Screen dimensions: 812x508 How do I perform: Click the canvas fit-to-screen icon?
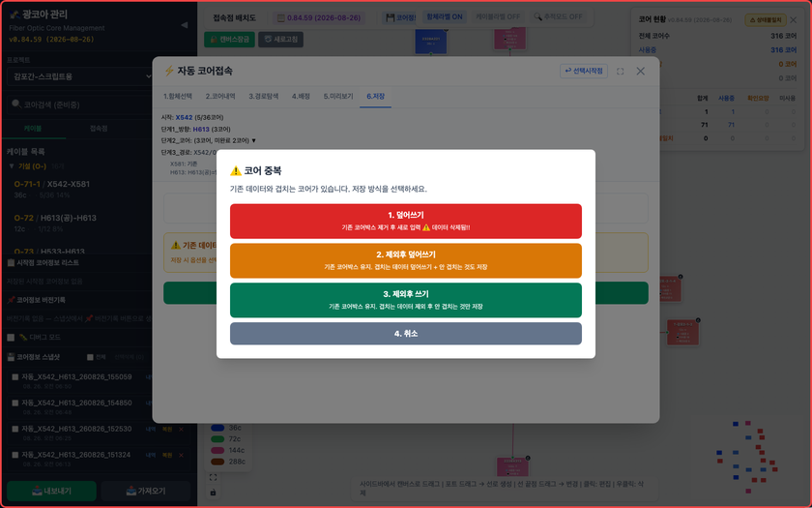coord(213,477)
